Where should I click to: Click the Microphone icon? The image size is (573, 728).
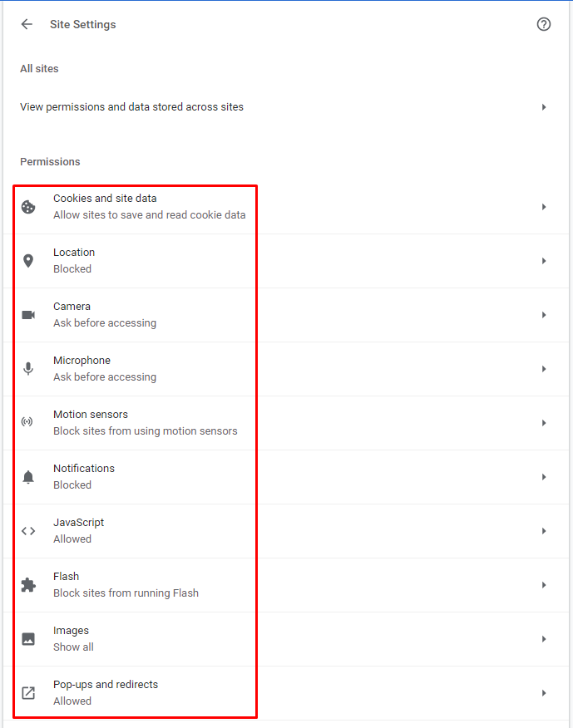point(28,369)
